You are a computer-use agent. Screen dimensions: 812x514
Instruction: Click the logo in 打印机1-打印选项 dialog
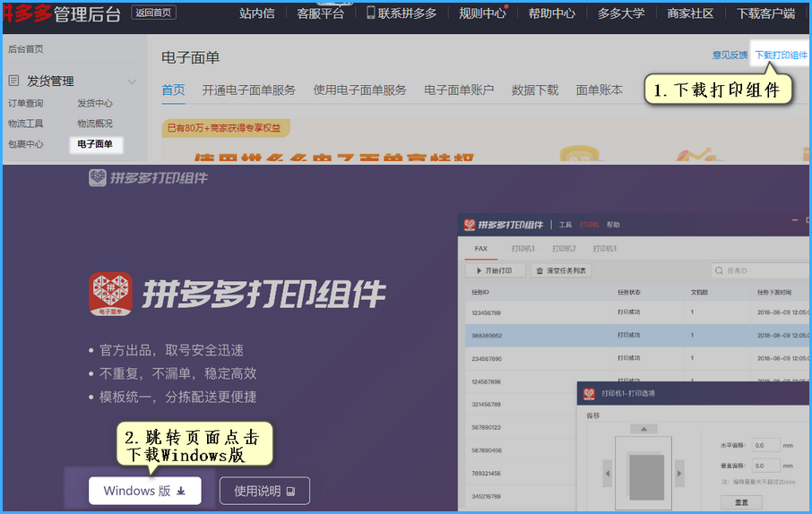click(589, 393)
